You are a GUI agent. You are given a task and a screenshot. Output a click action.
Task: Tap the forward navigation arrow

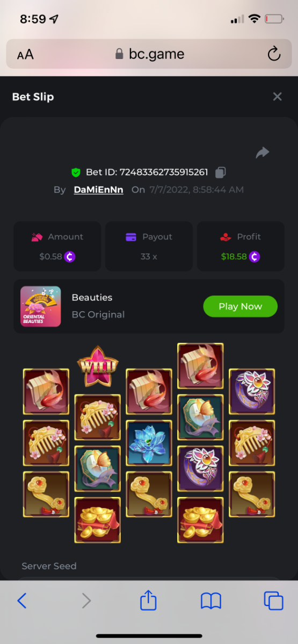(86, 601)
